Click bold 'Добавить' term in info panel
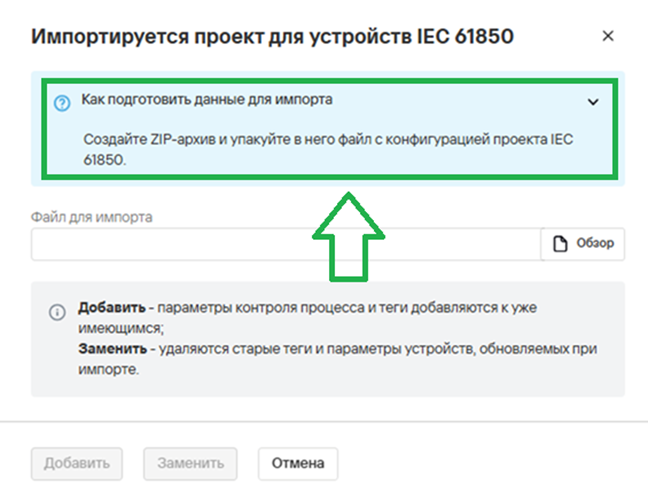Image resolution: width=648 pixels, height=500 pixels. (x=112, y=308)
